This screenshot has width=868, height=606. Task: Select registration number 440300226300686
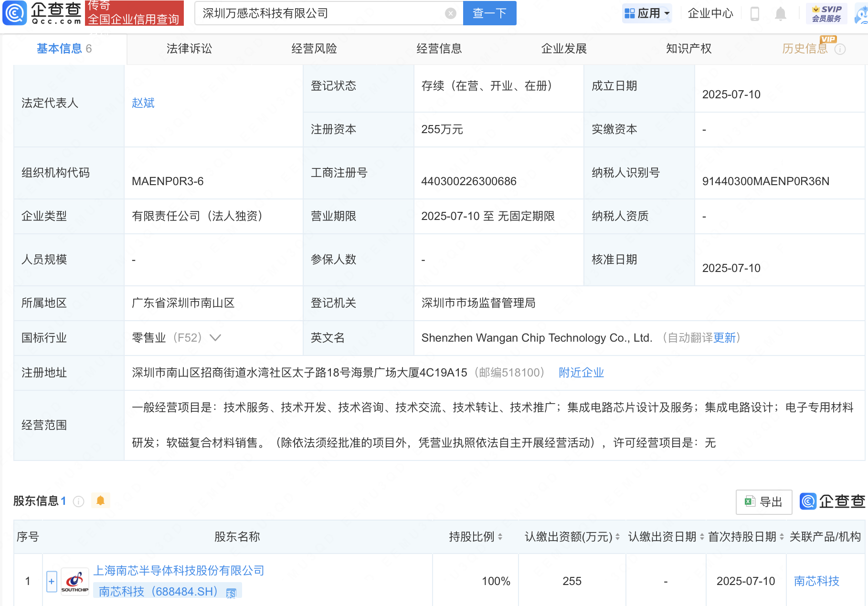469,181
